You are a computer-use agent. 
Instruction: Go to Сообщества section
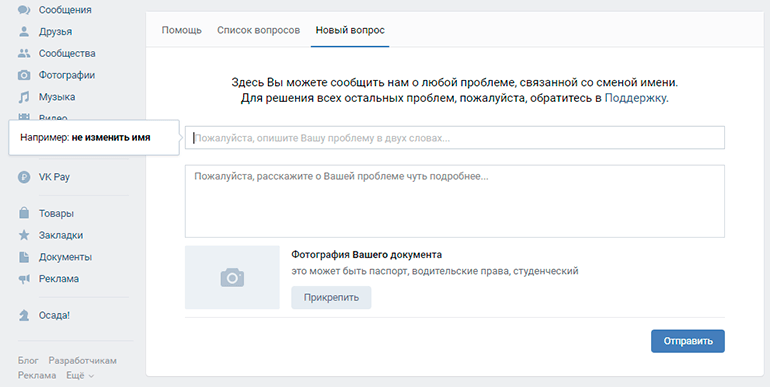coord(67,53)
